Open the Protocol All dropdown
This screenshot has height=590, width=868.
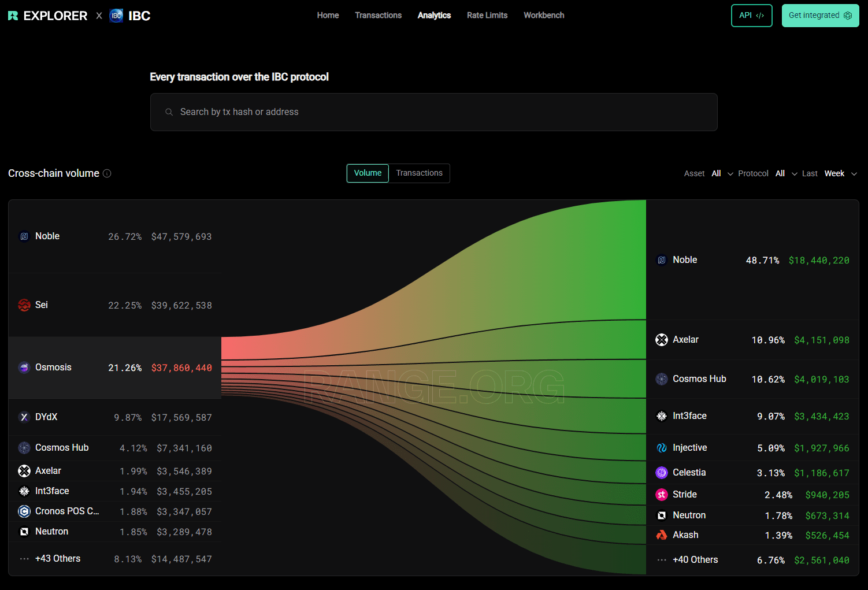click(786, 173)
